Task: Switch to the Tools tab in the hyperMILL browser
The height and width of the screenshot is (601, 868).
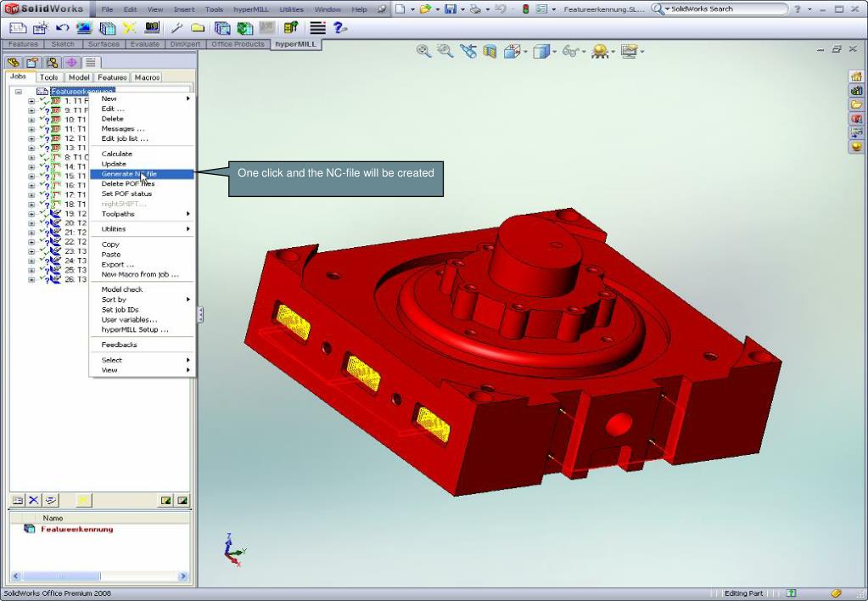Action: (x=48, y=77)
